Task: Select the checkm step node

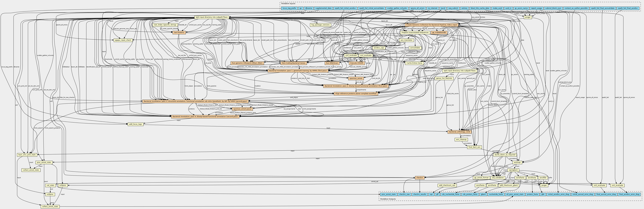Action: (419, 178)
